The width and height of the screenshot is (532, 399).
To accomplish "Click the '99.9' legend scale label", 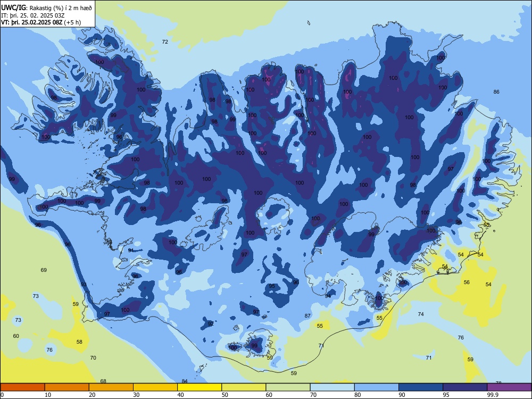I will (492, 395).
